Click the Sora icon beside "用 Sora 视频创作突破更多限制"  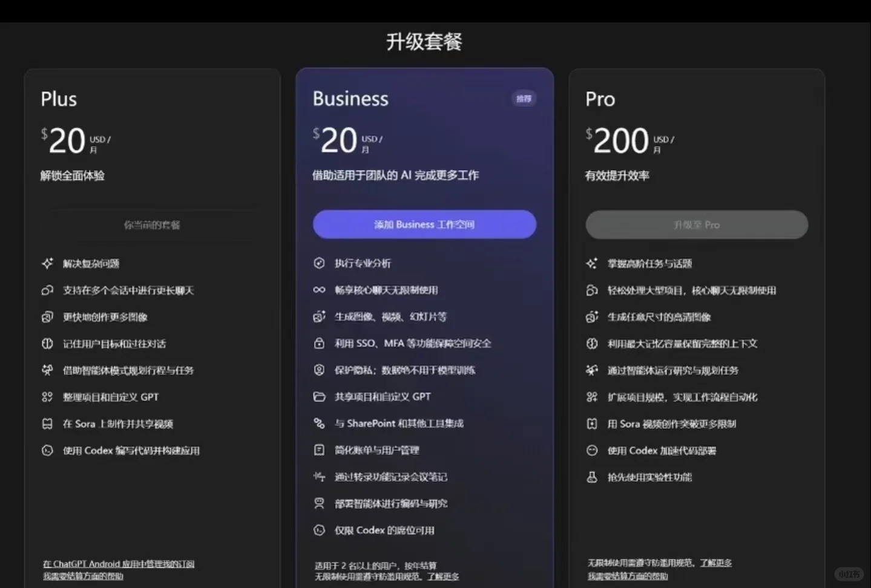pos(592,423)
